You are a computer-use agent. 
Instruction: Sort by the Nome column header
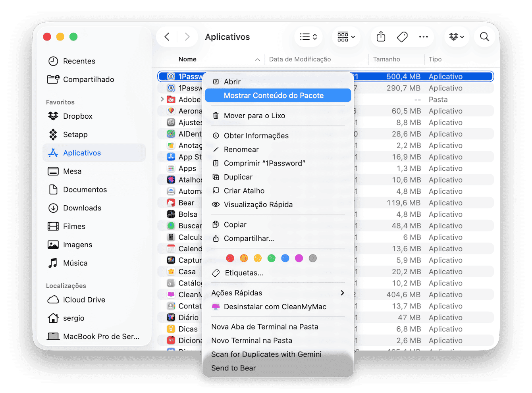187,59
